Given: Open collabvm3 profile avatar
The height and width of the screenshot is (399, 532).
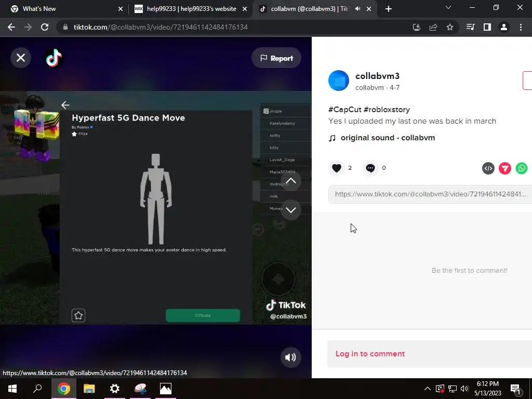Looking at the screenshot, I should click(339, 81).
